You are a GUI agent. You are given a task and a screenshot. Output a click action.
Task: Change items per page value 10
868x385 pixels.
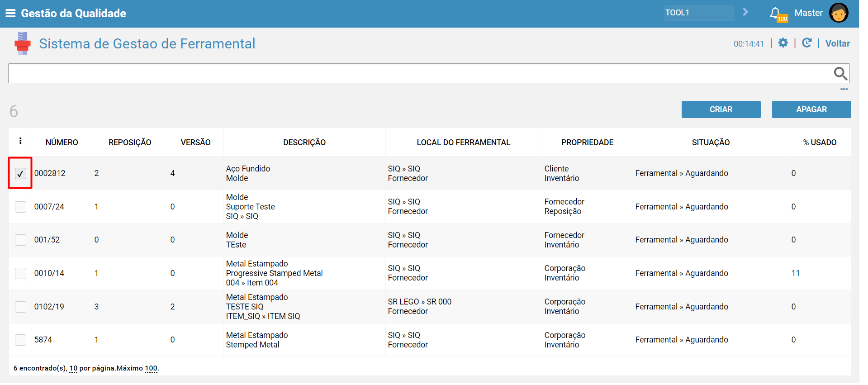(73, 368)
